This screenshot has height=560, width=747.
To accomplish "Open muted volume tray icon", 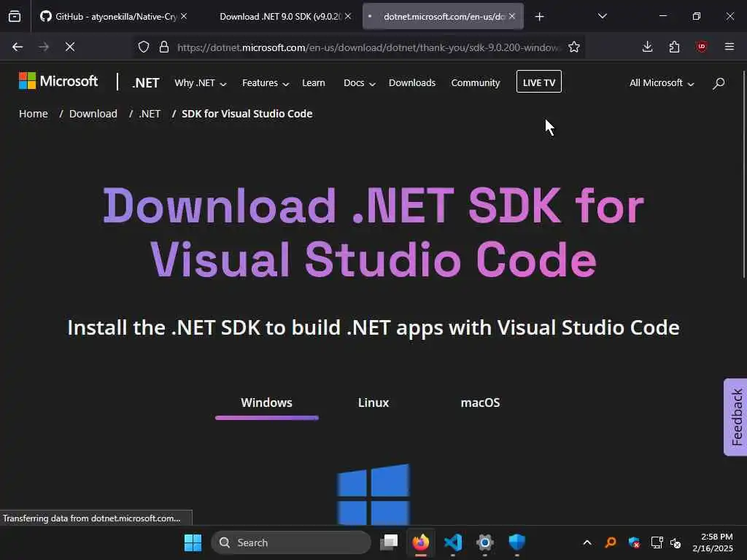I will click(676, 542).
